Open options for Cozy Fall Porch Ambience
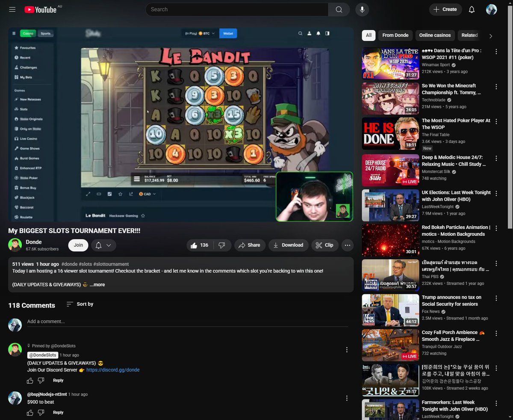 496,333
